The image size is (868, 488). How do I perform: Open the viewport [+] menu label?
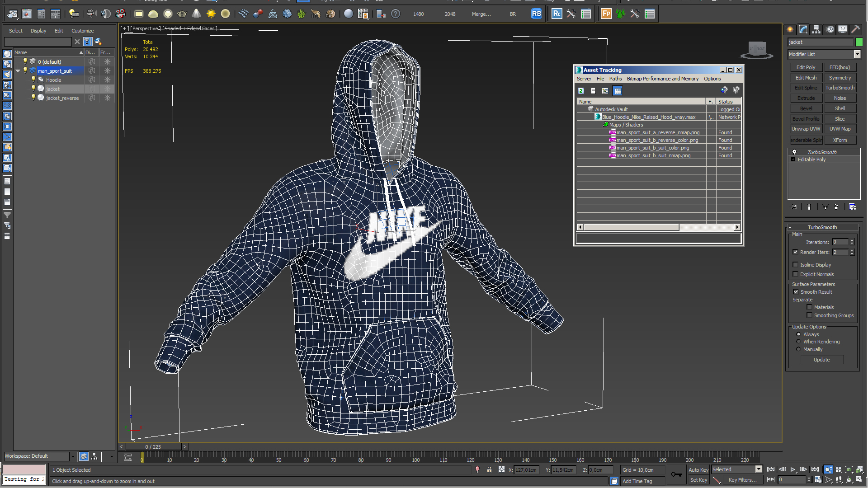[x=125, y=28]
